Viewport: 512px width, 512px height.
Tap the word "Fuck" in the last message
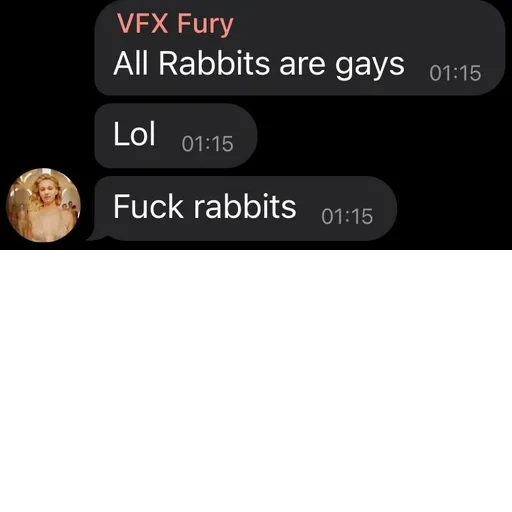click(148, 206)
